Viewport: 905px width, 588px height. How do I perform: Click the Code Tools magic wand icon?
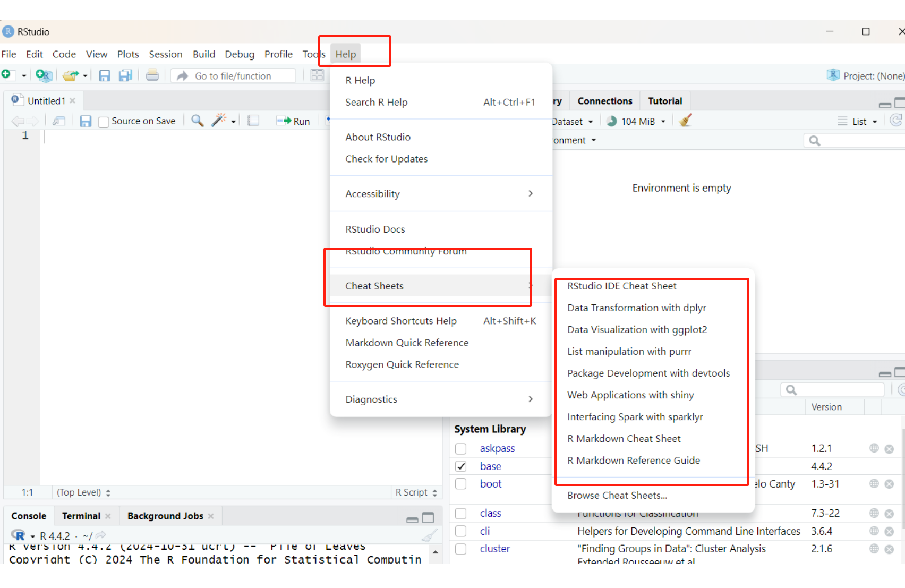[219, 120]
